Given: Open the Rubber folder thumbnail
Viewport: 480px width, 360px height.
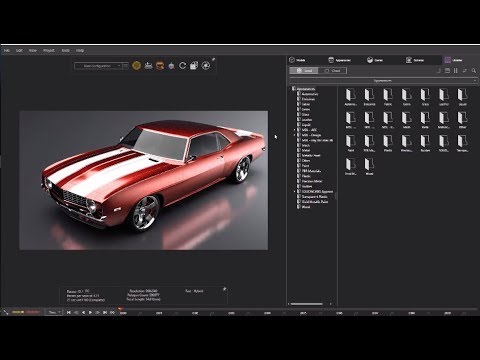Looking at the screenshot, I should 425,143.
